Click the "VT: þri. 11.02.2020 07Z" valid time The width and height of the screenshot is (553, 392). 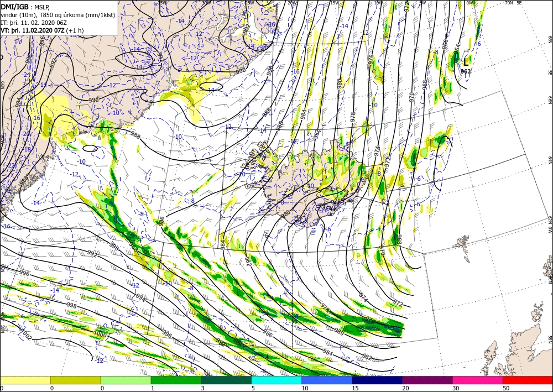click(34, 30)
